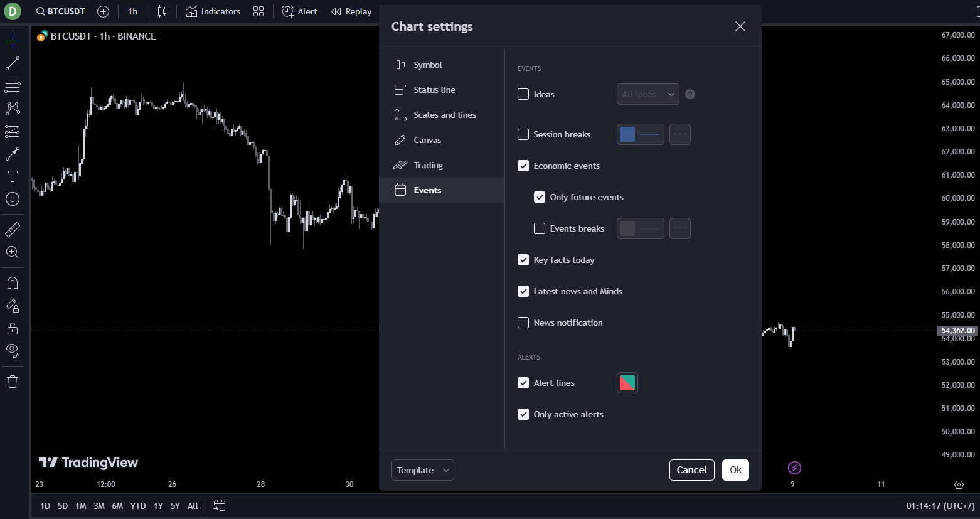Start bar Replay mode
Image resolution: width=980 pixels, height=519 pixels.
[x=351, y=11]
